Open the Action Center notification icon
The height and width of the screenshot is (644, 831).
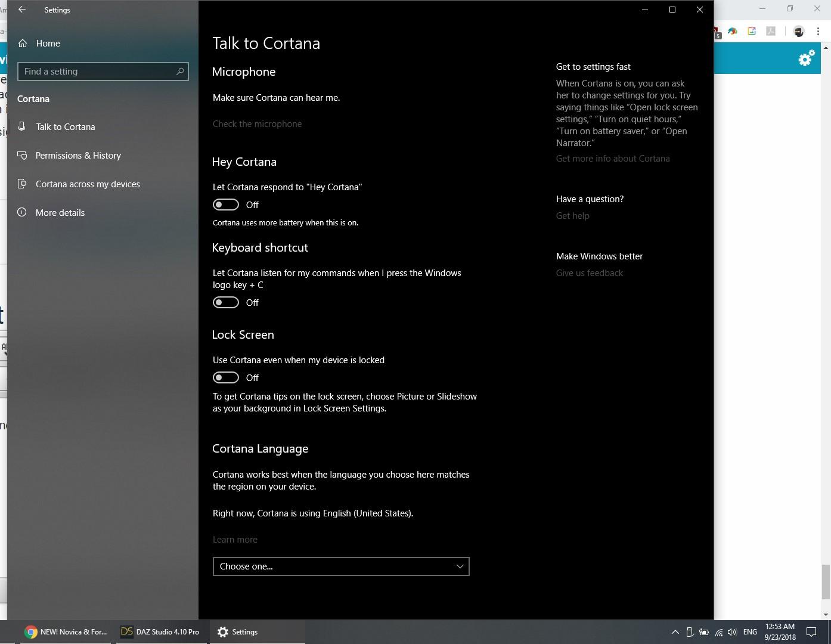pyautogui.click(x=811, y=632)
